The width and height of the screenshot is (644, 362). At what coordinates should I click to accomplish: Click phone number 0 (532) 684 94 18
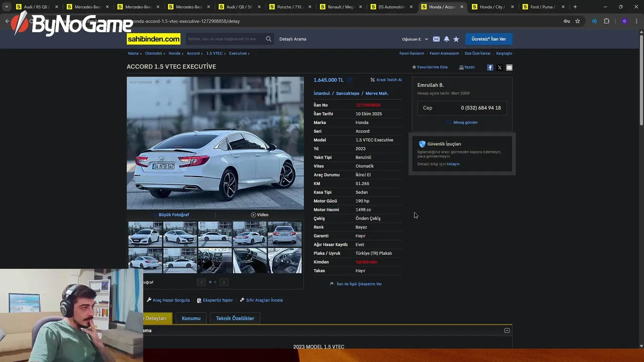point(481,108)
